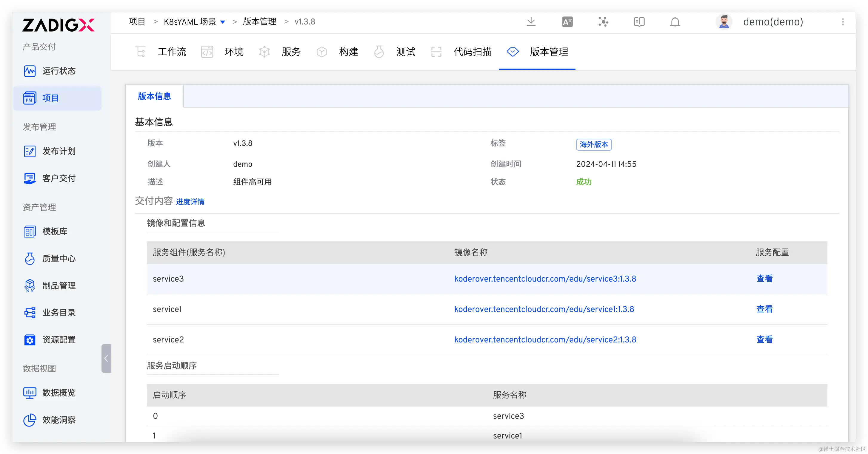
Task: Click 查看 for the service2 config
Action: coord(764,339)
